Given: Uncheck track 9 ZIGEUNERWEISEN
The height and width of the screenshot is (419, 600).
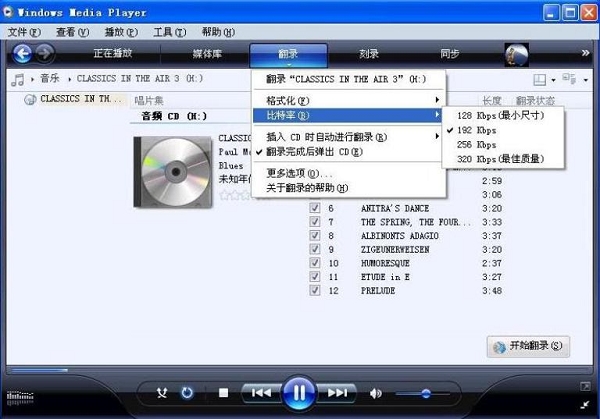Looking at the screenshot, I should (314, 250).
